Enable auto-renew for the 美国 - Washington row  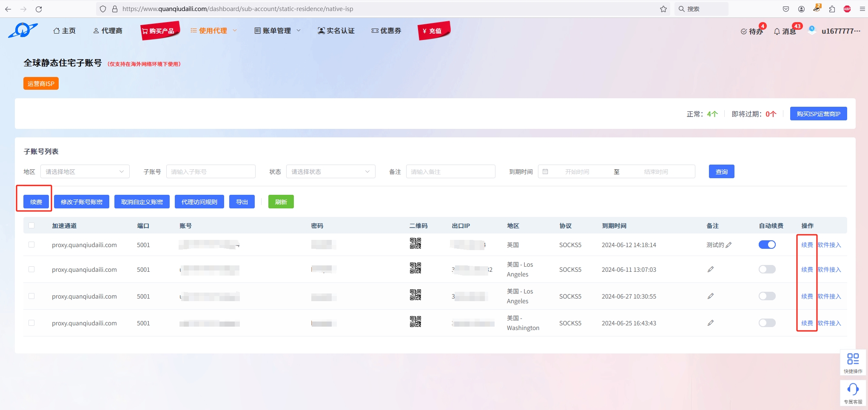767,323
